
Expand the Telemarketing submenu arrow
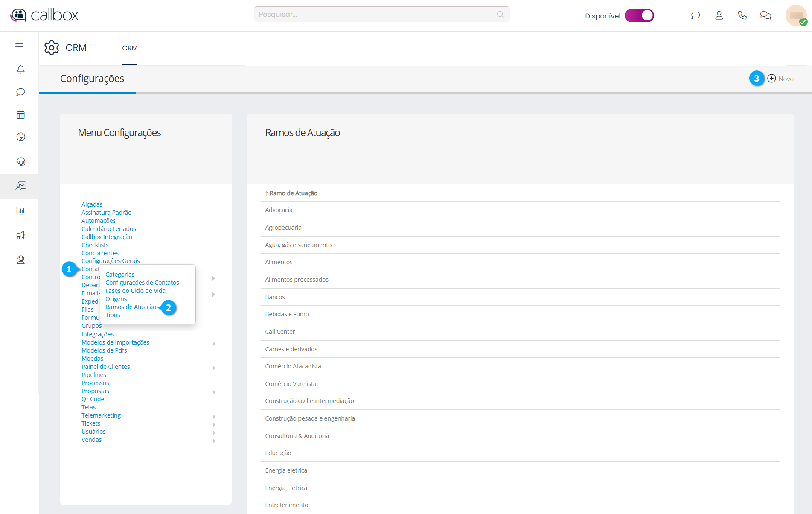pyautogui.click(x=214, y=417)
